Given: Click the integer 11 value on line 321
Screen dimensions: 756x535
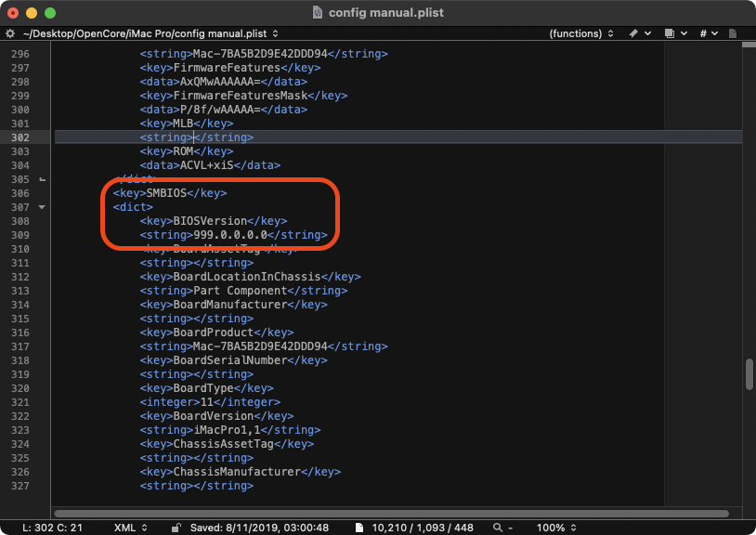Looking at the screenshot, I should tap(206, 403).
